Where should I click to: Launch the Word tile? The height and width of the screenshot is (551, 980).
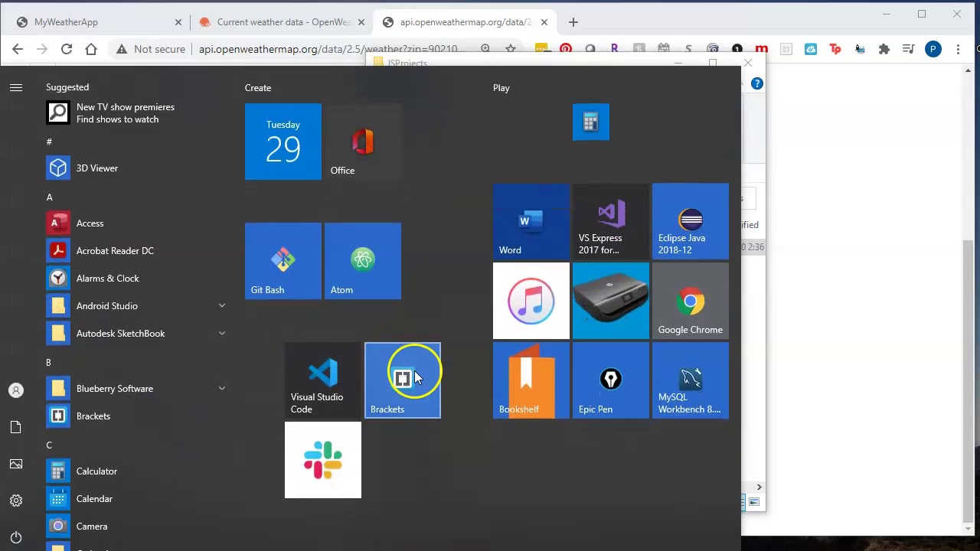(531, 221)
